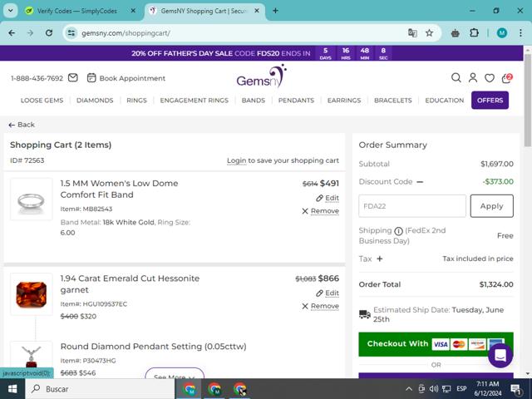The image size is (532, 399).
Task: Open the Earrings menu
Action: (344, 101)
